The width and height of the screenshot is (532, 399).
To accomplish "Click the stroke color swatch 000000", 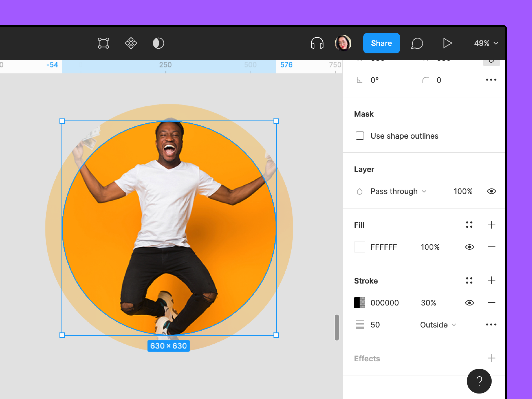I will pyautogui.click(x=360, y=303).
